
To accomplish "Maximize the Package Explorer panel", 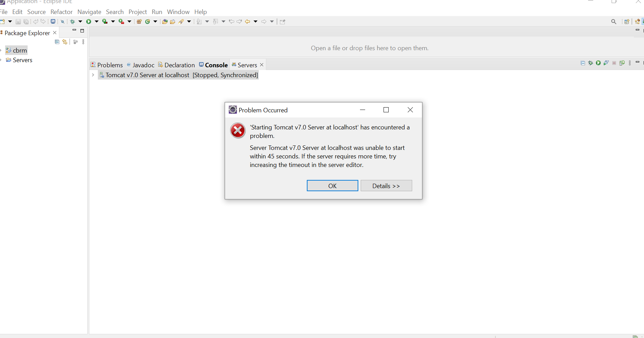I will (82, 31).
